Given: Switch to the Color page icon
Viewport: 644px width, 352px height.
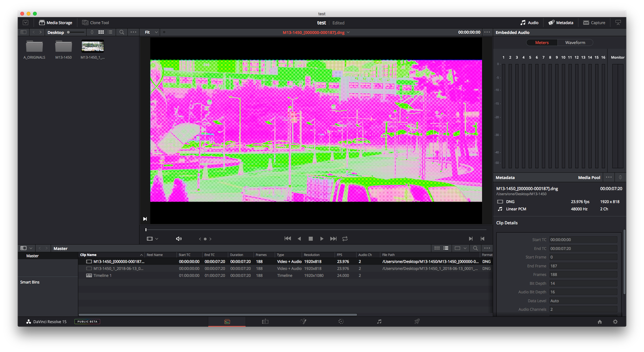Looking at the screenshot, I should 341,322.
